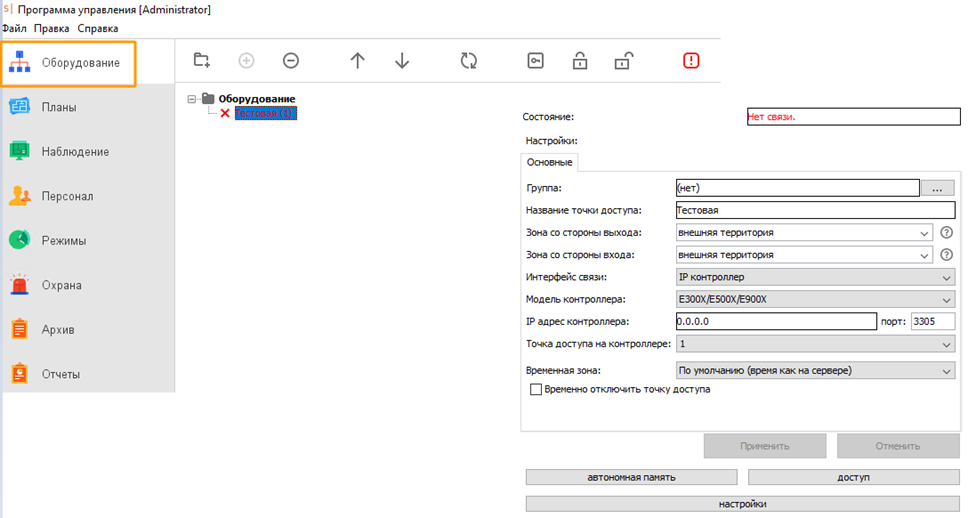Click the key card toolbar icon
Image resolution: width=968 pixels, height=518 pixels.
coord(536,61)
